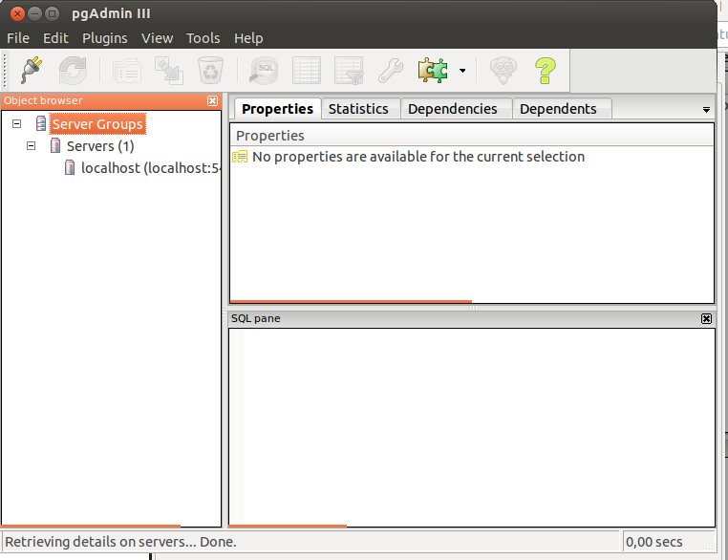Open the SQL query tool icon

(263, 70)
